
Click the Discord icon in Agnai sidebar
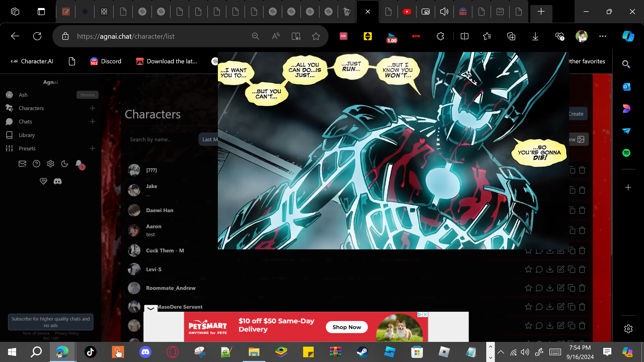pos(58,181)
